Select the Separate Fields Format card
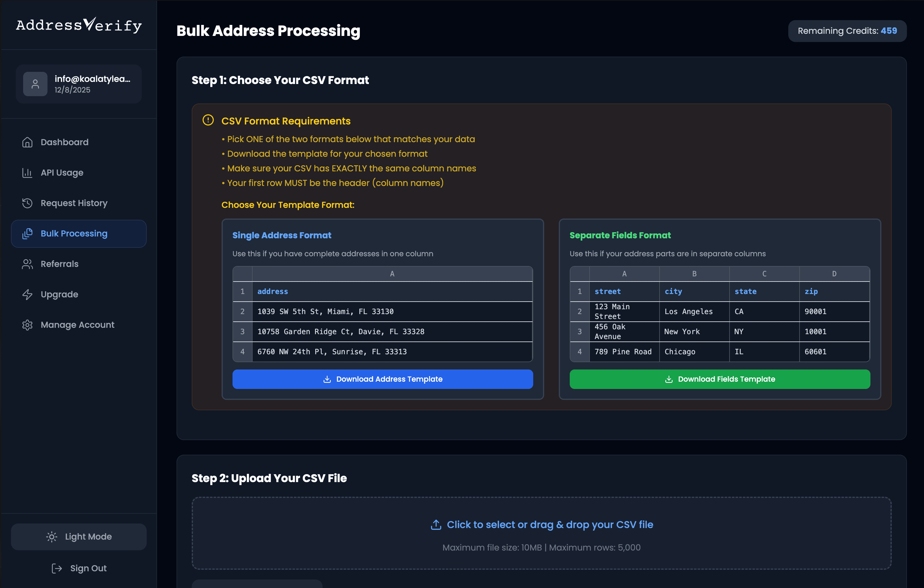 pos(719,307)
